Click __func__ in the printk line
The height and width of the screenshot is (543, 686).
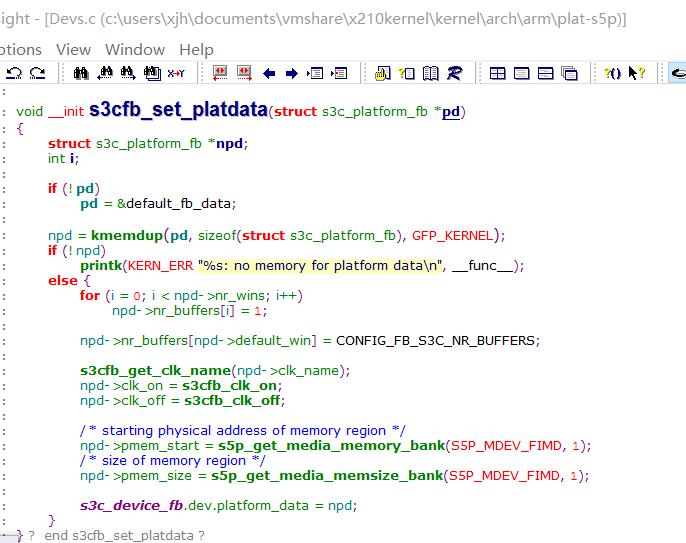482,266
